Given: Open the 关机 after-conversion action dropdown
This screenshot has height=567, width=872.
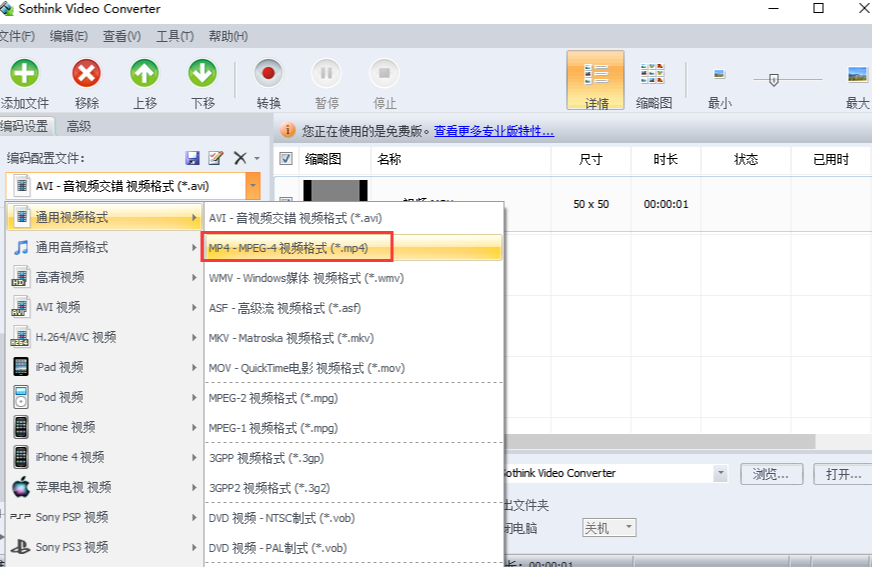Looking at the screenshot, I should pos(609,528).
